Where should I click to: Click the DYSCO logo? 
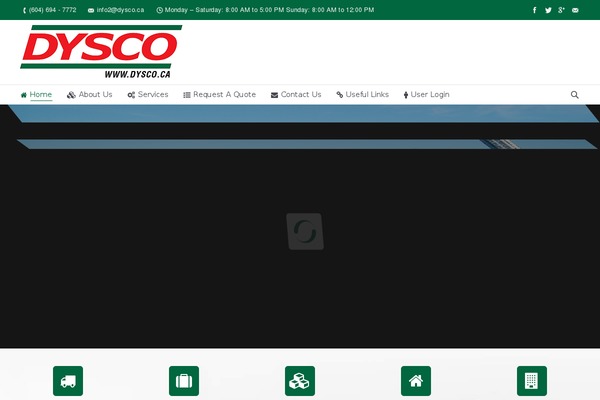(x=101, y=52)
